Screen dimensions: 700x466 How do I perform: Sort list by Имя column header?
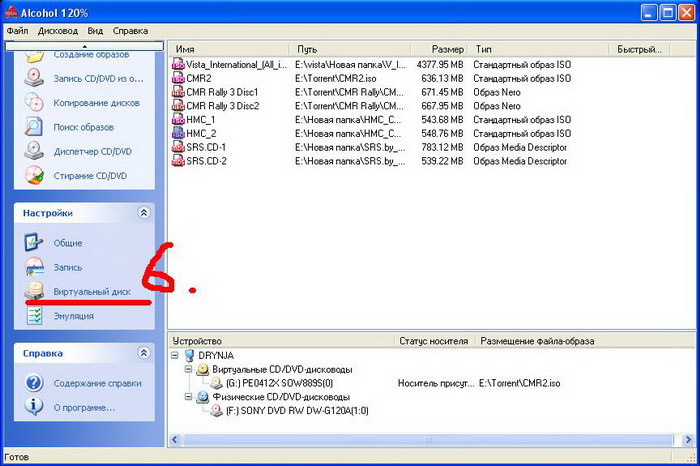(x=228, y=49)
